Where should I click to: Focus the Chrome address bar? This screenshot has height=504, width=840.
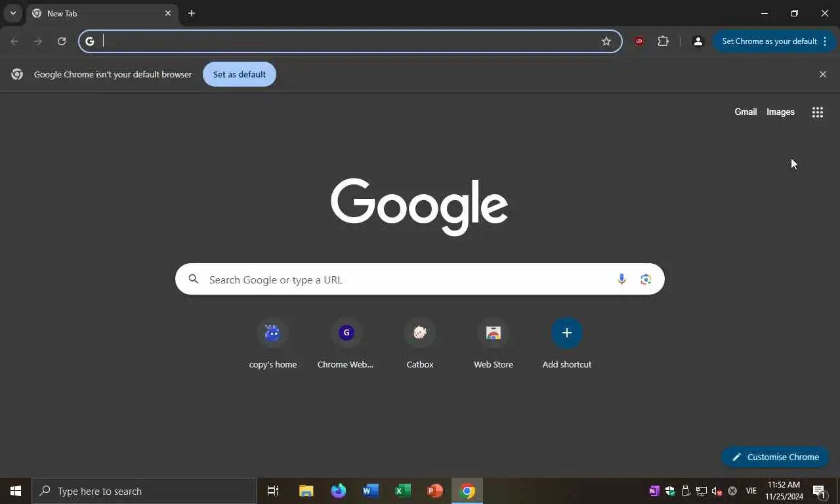click(350, 41)
